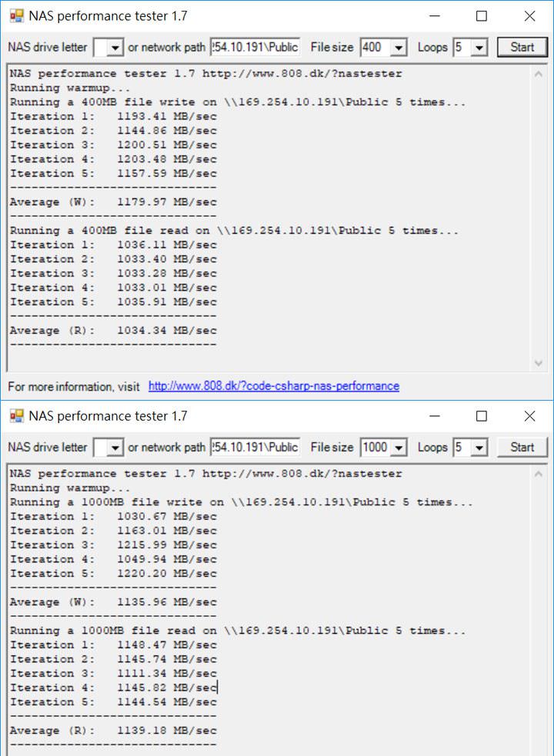Click read average 1034.34 MB/sec line
Screen dimensions: 554x756
tap(113, 331)
